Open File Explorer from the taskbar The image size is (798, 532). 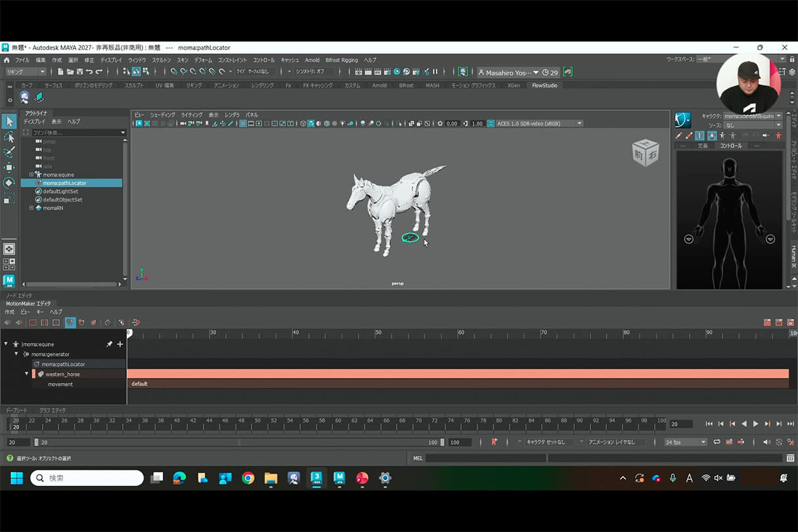[271, 478]
